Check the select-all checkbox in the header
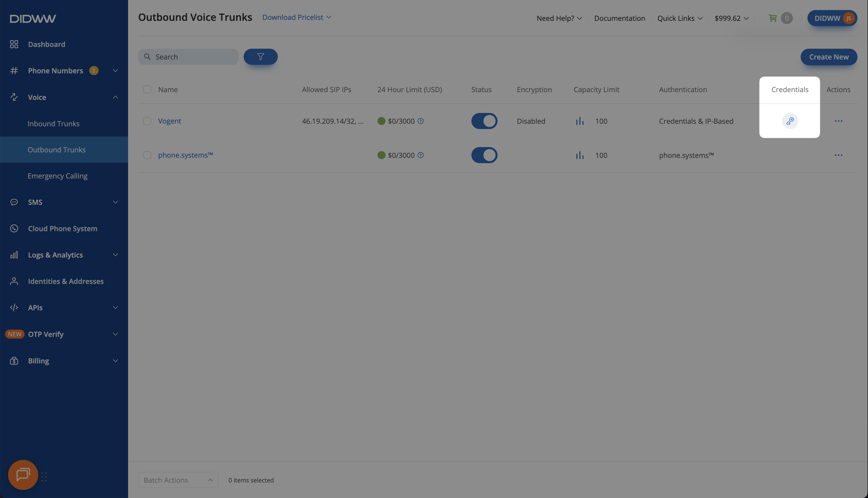Image resolution: width=868 pixels, height=498 pixels. point(147,90)
